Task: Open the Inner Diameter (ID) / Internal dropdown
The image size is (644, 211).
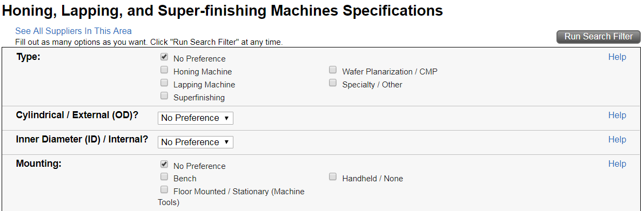Action: tap(196, 142)
